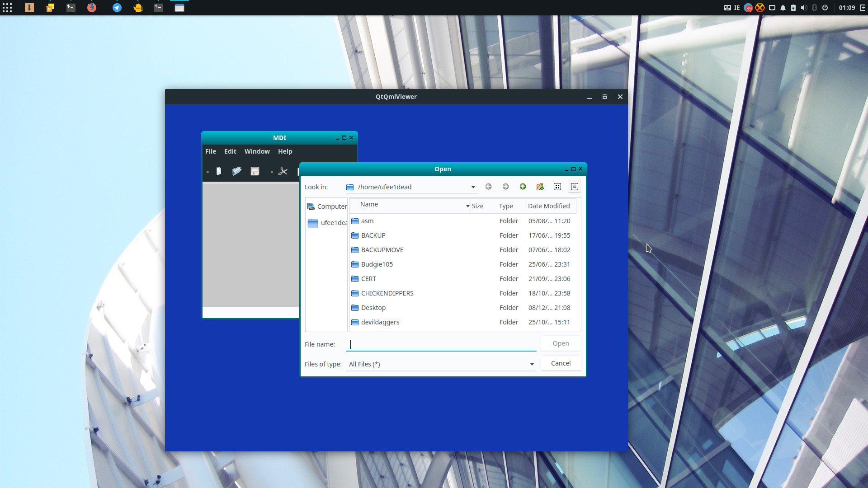
Task: Select the CERT folder row
Action: coord(463,279)
